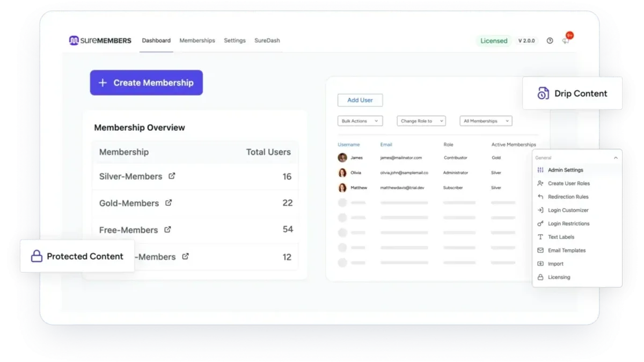This screenshot has width=644, height=362.
Task: Click Olivia's avatar picture
Action: point(342,173)
